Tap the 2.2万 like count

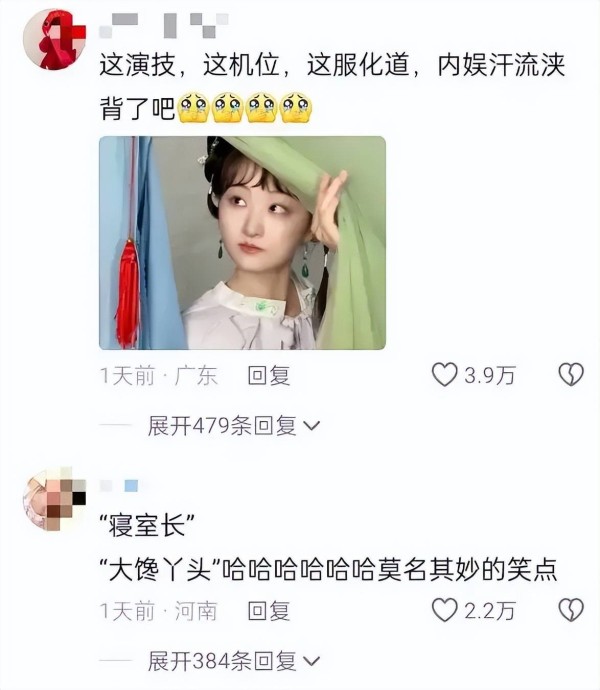490,611
